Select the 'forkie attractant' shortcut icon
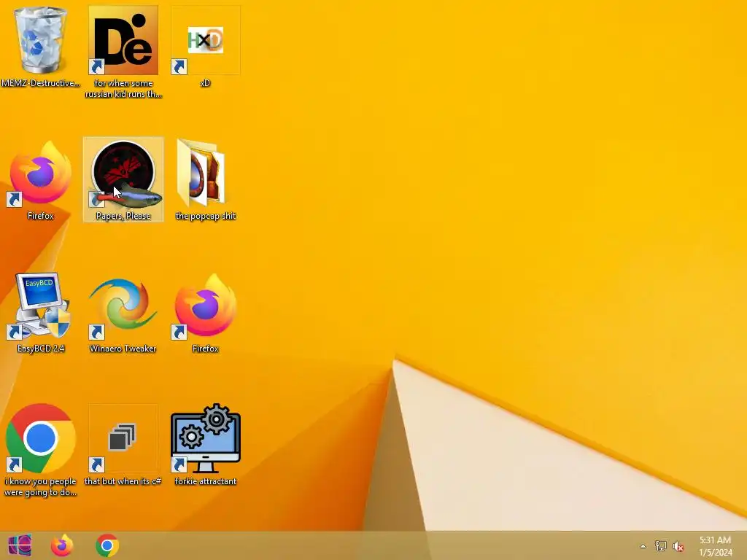This screenshot has width=747, height=560. [x=205, y=438]
